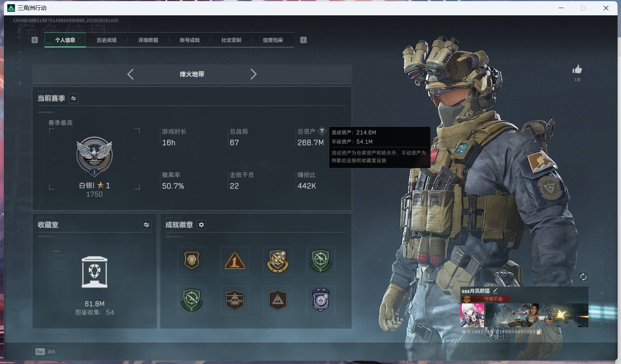Click the 撤离率 value 50.7%
621x364 pixels.
click(173, 186)
